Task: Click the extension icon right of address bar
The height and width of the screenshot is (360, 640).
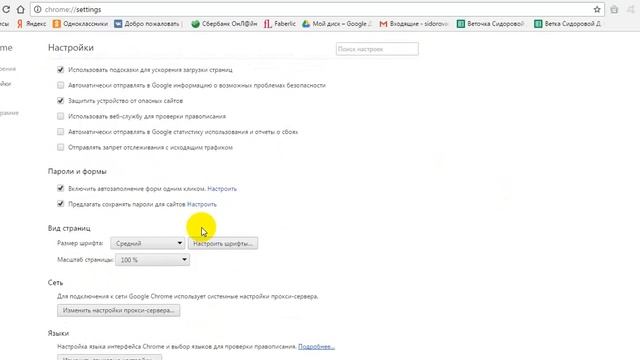Action: tap(614, 9)
